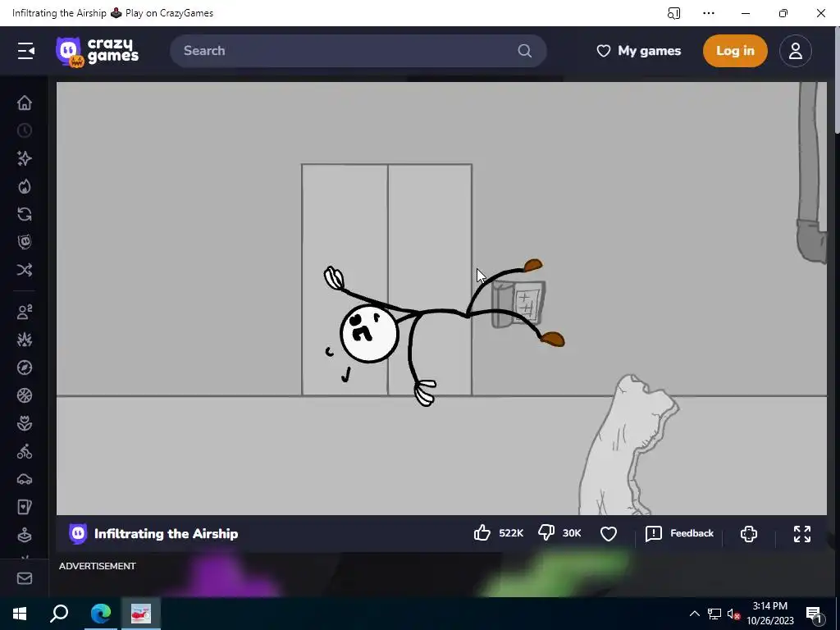Open Microsoft Edge from the taskbar
Screen dimensions: 840x630
pyautogui.click(x=100, y=614)
